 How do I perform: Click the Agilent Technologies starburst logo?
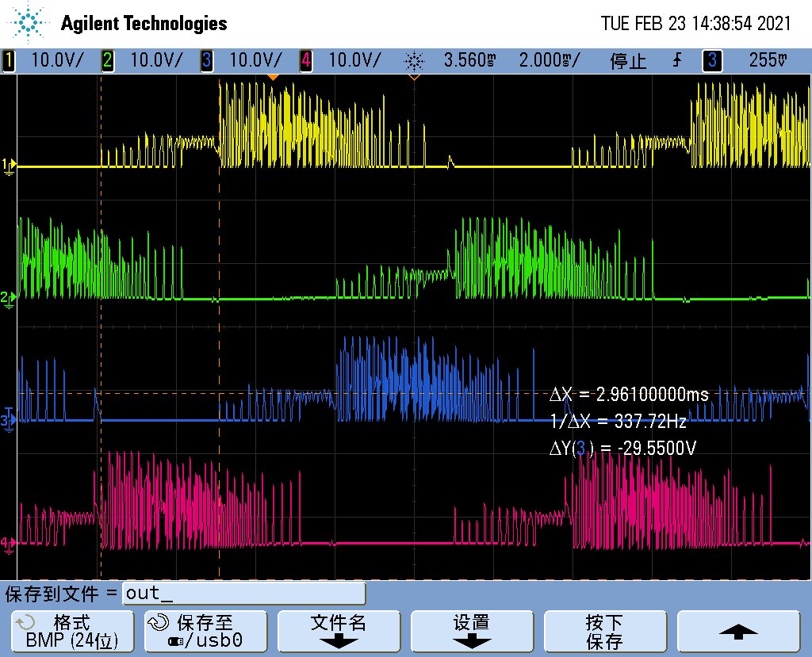tap(28, 23)
